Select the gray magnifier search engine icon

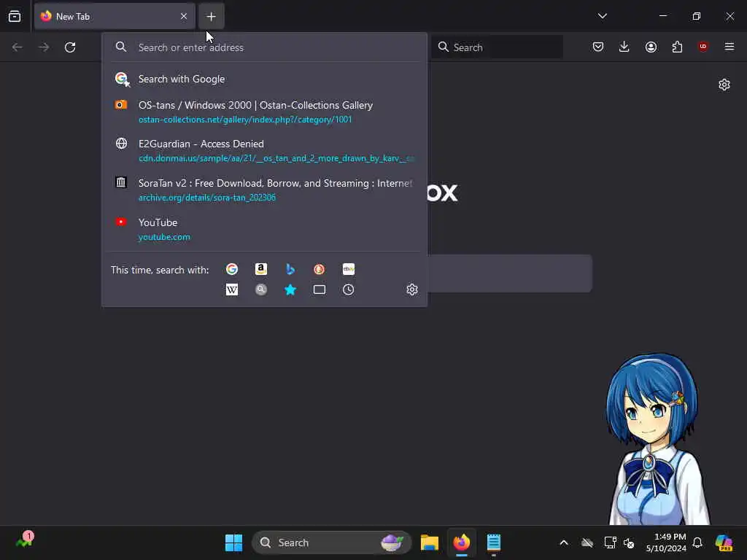(x=261, y=289)
